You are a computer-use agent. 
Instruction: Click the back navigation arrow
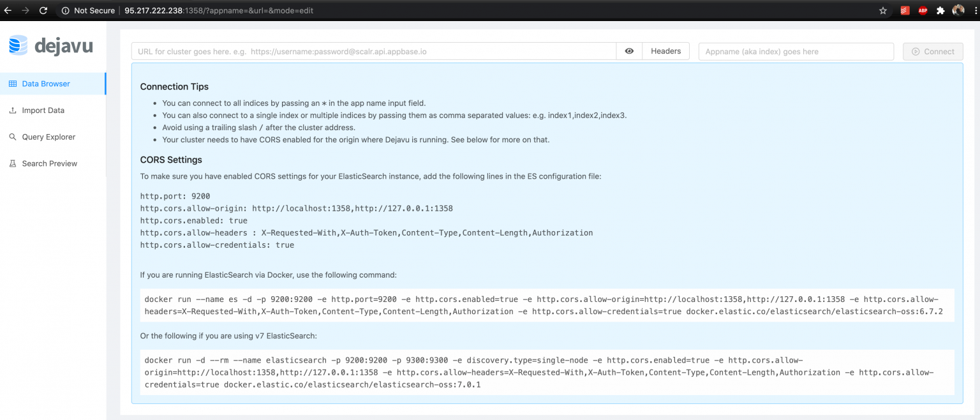[8, 10]
